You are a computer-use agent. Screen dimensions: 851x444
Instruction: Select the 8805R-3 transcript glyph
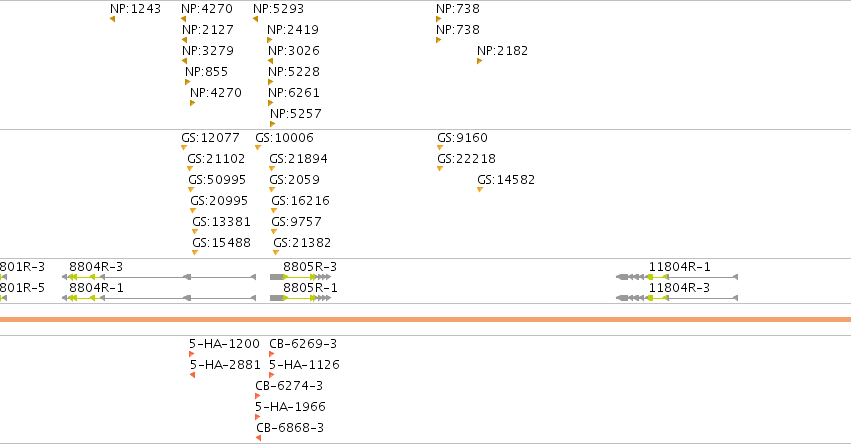coord(301,277)
